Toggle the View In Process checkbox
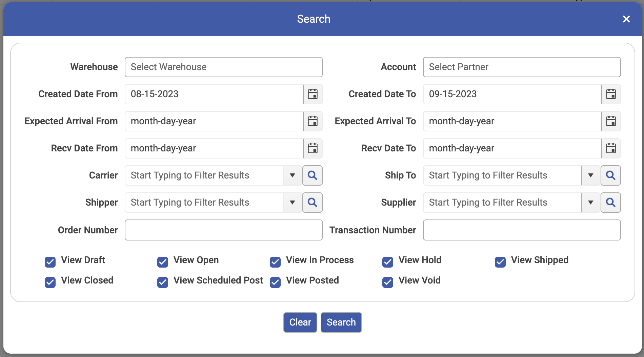Viewport: 644px width, 357px height. pyautogui.click(x=275, y=262)
